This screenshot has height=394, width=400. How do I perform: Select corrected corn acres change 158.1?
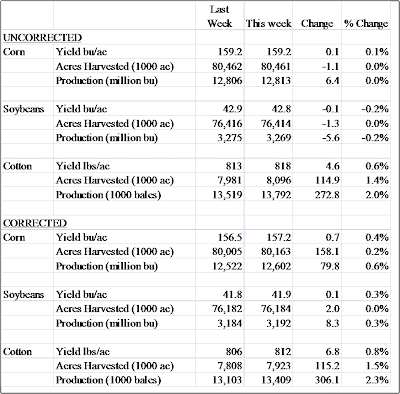pos(327,251)
